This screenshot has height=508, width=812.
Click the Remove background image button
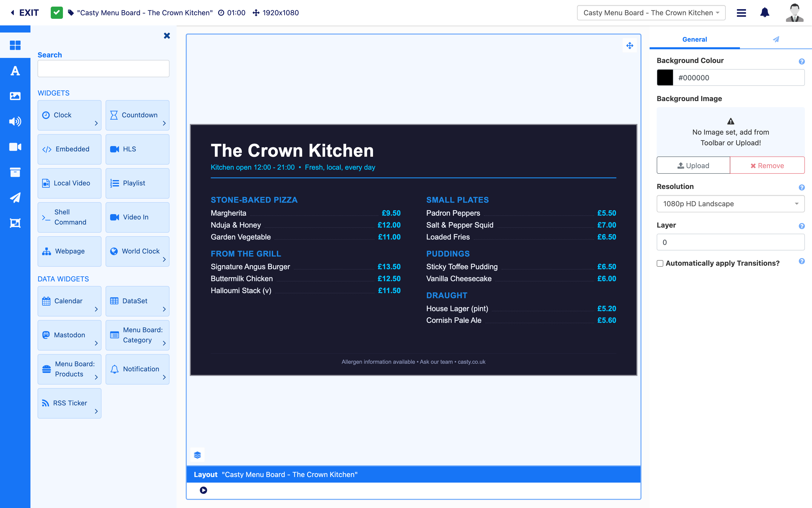767,166
